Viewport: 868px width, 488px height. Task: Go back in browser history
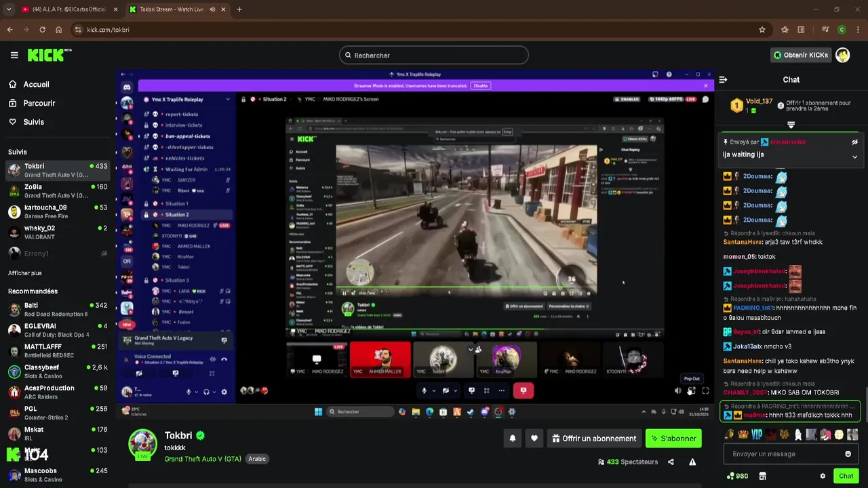click(9, 30)
